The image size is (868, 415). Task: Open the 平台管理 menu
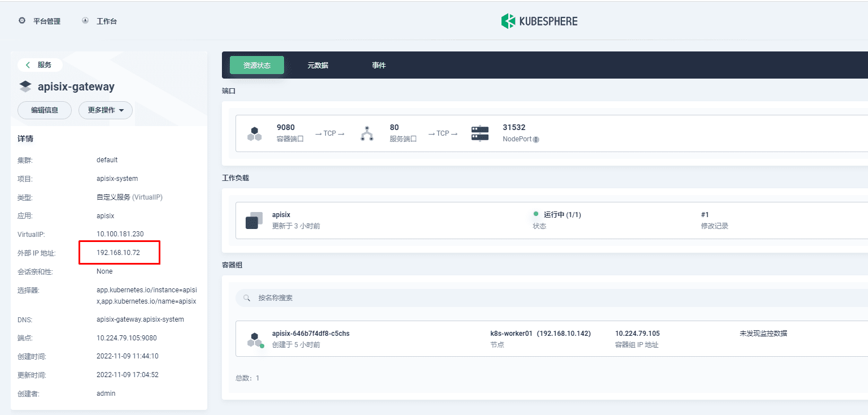[x=47, y=21]
